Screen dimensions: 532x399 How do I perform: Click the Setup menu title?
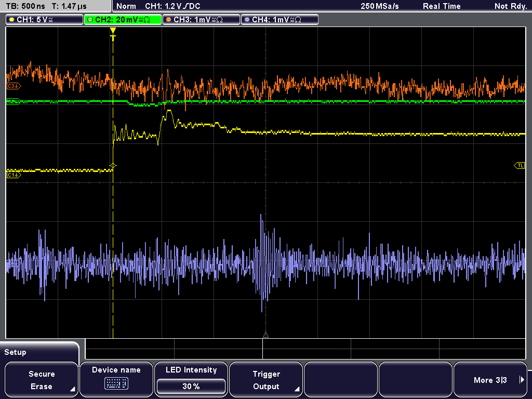pyautogui.click(x=15, y=352)
